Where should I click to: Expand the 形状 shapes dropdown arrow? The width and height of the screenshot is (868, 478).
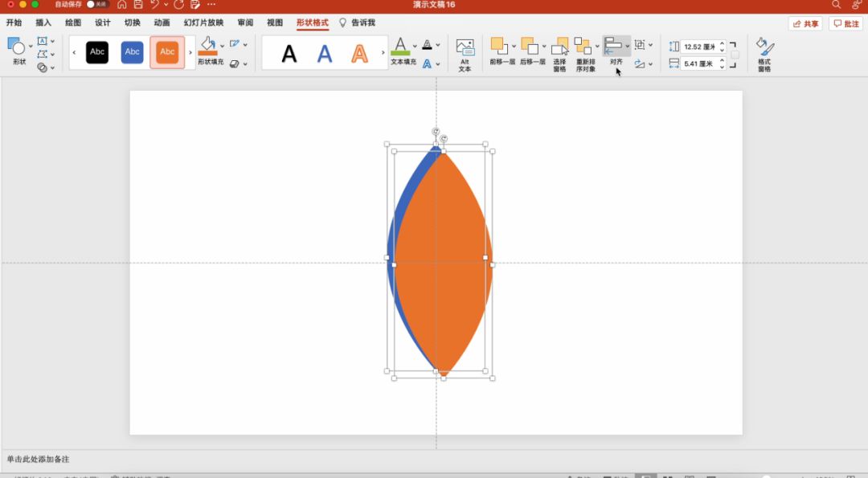31,46
